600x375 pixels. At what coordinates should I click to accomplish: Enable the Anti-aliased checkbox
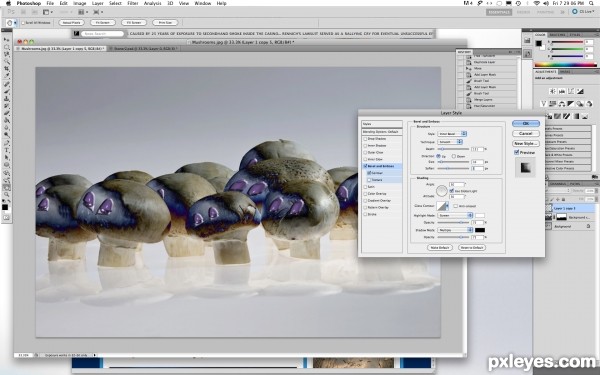[x=455, y=206]
